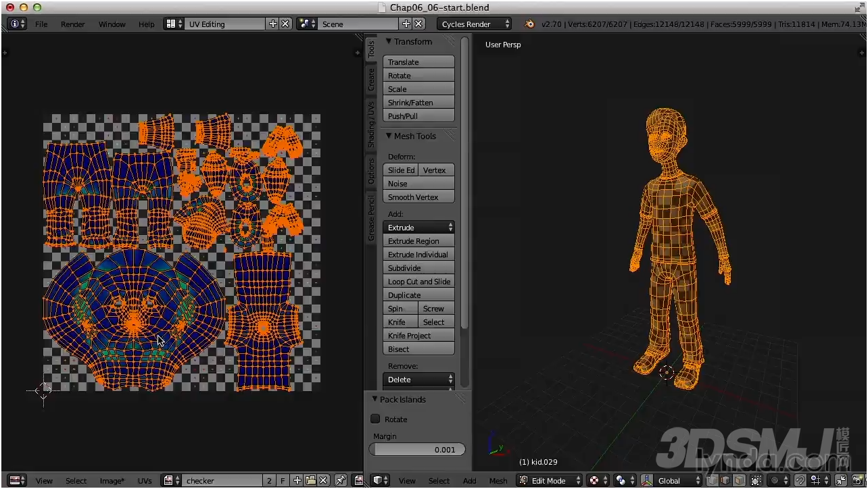Open the Window menu
The image size is (868, 489).
coord(112,24)
